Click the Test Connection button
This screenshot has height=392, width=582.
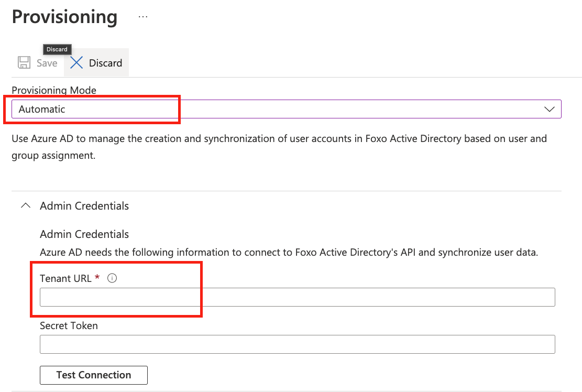pyautogui.click(x=93, y=375)
